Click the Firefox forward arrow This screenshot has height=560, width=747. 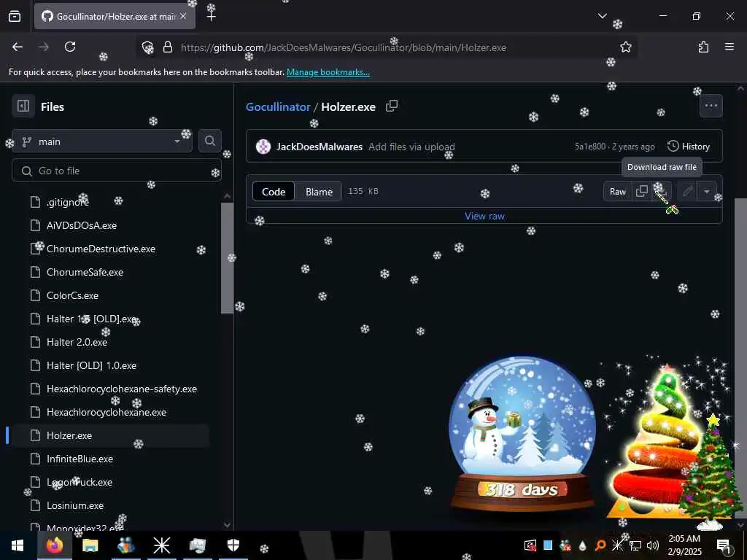point(44,47)
